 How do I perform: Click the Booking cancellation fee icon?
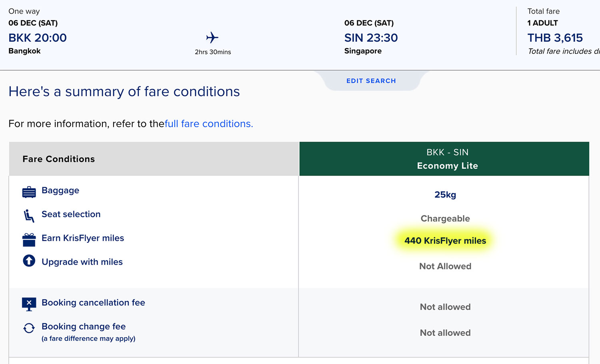point(29,304)
